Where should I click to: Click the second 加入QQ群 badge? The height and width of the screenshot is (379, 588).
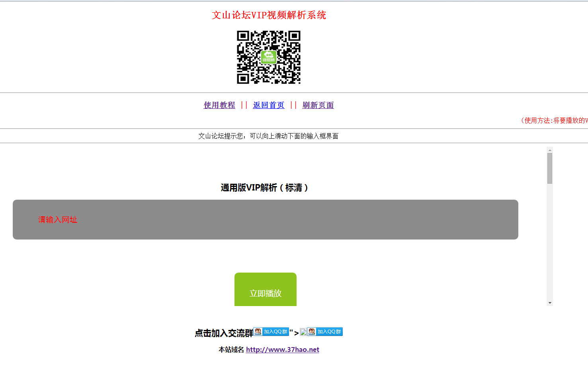325,332
